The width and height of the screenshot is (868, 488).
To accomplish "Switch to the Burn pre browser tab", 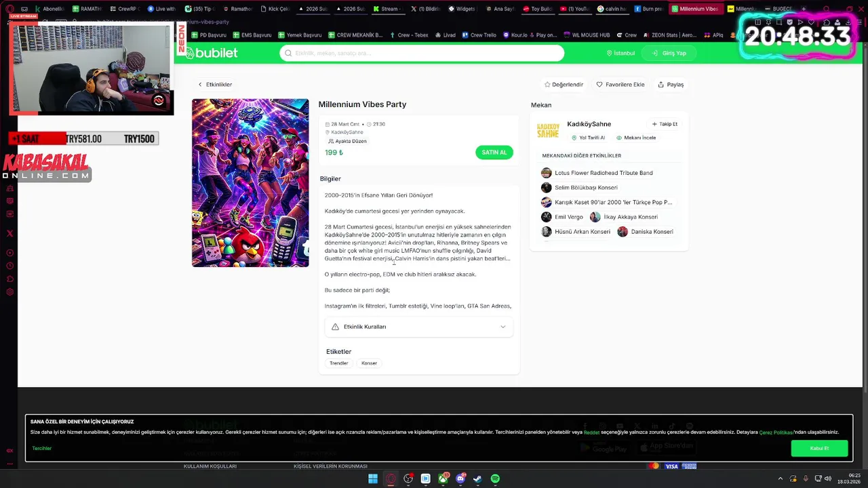I will pos(649,9).
